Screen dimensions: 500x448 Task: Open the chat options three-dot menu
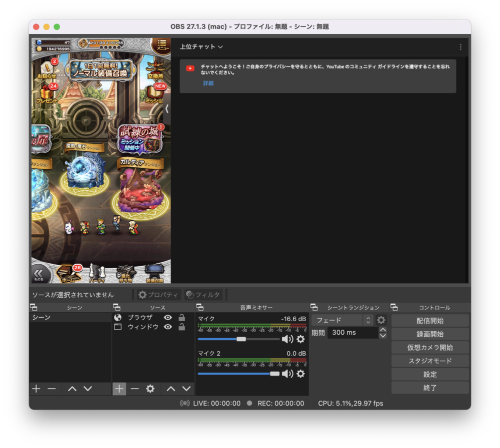[x=460, y=47]
